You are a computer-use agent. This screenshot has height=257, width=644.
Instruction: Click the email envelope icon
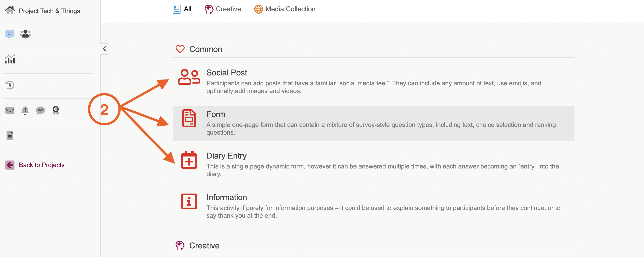(x=10, y=110)
